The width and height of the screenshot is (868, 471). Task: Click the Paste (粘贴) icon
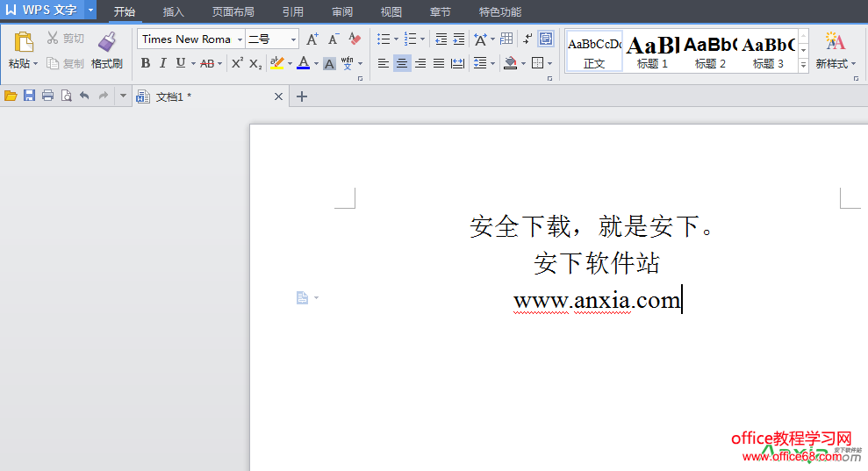23,43
